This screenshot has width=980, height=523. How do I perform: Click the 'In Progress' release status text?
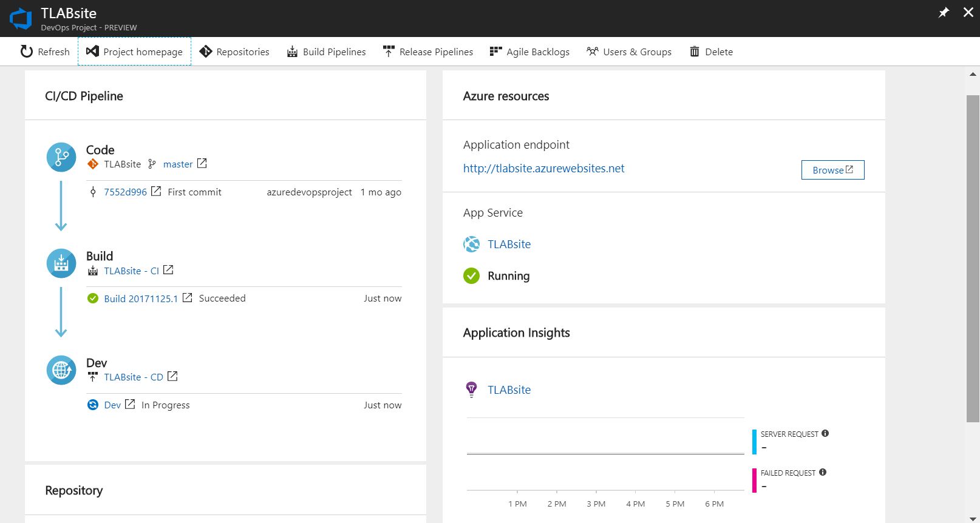pyautogui.click(x=165, y=405)
